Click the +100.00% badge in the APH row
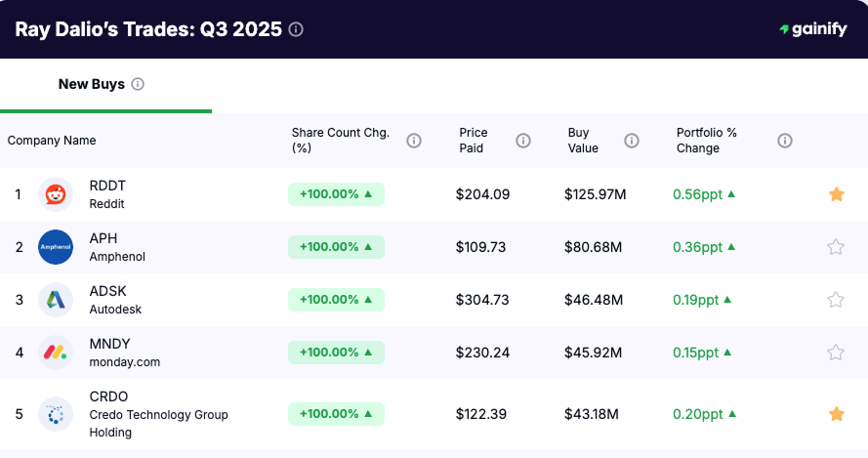 tap(336, 247)
